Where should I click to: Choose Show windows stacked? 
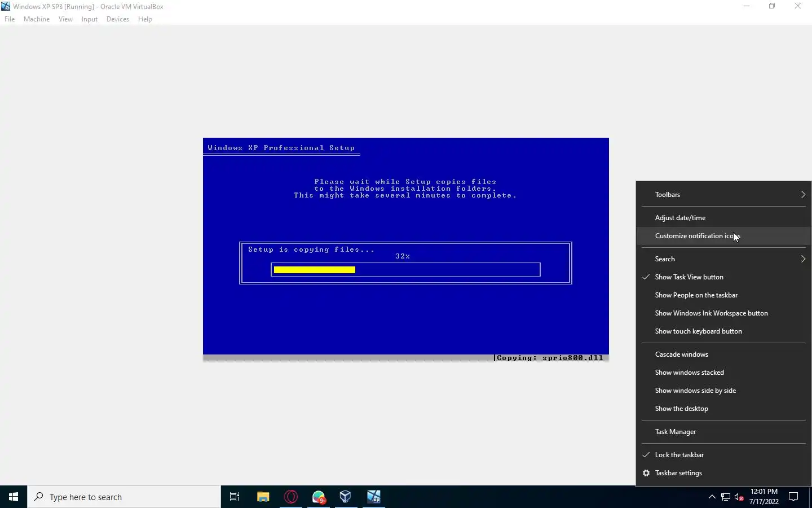click(x=723, y=373)
